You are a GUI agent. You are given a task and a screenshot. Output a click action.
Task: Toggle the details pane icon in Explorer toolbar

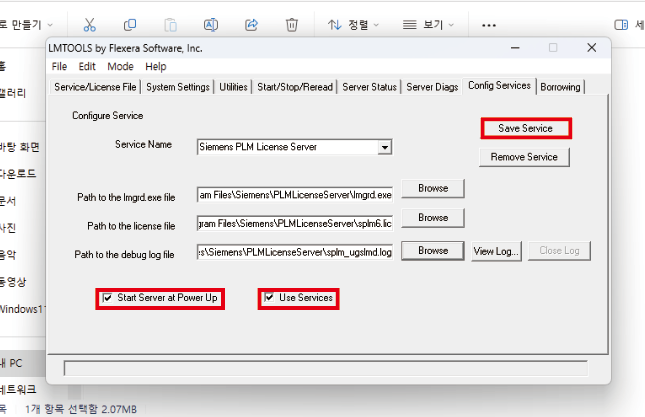click(621, 25)
